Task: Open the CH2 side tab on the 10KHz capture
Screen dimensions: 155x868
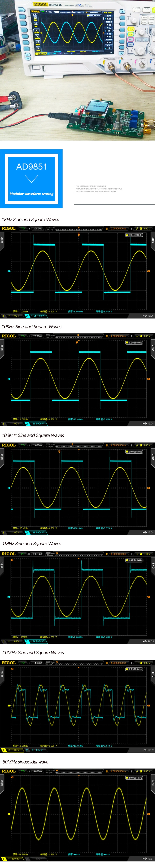Action: [x=153, y=348]
